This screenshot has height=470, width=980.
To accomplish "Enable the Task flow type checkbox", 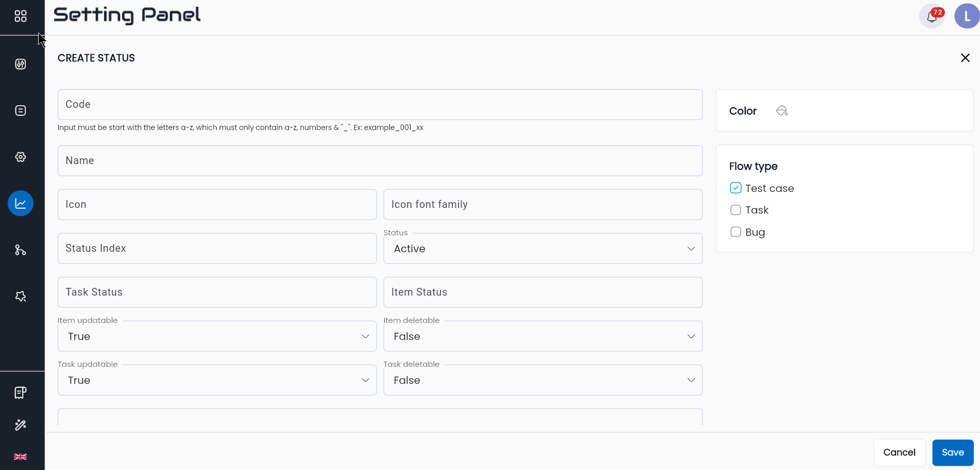I will (x=735, y=210).
